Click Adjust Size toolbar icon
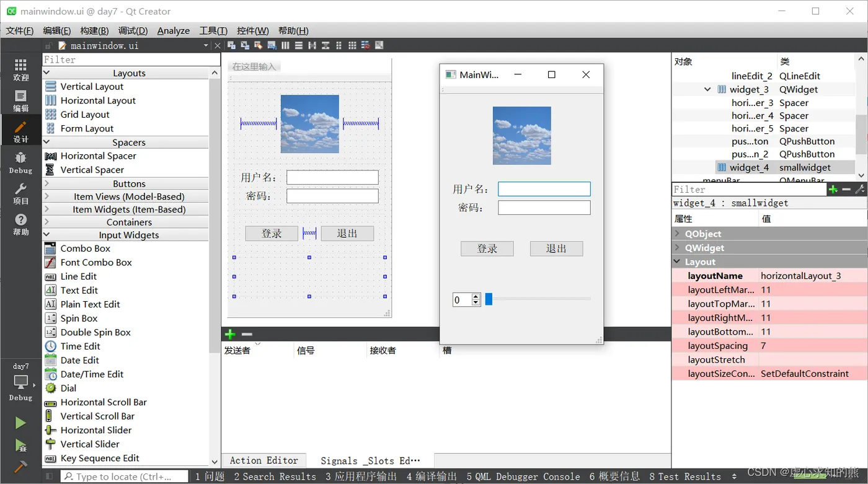This screenshot has height=484, width=868. [x=379, y=45]
